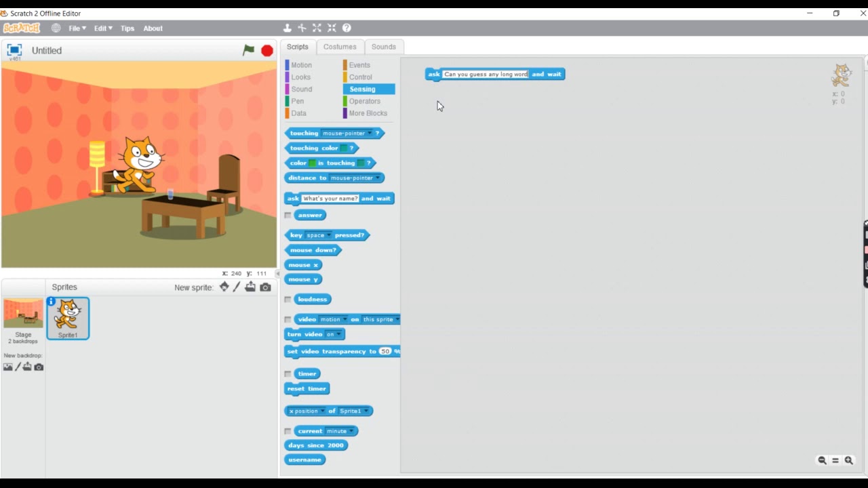The image size is (868, 488).
Task: Collapse the stage with the small arrow toggle
Action: 277,274
